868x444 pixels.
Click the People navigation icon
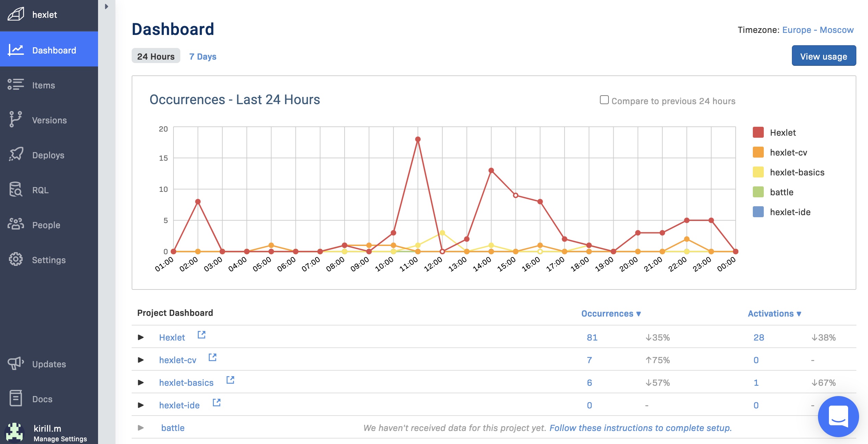click(x=15, y=224)
